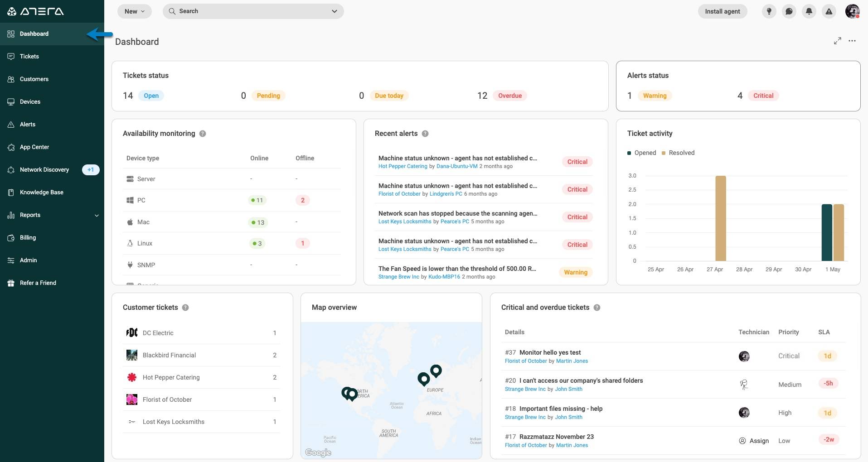This screenshot has height=462, width=868.
Task: Click the lightbulb tips icon
Action: click(768, 11)
